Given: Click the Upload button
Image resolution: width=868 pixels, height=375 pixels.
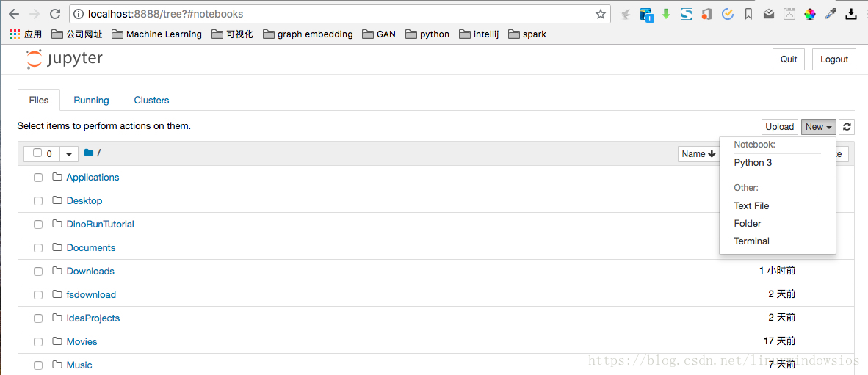Looking at the screenshot, I should pyautogui.click(x=779, y=127).
